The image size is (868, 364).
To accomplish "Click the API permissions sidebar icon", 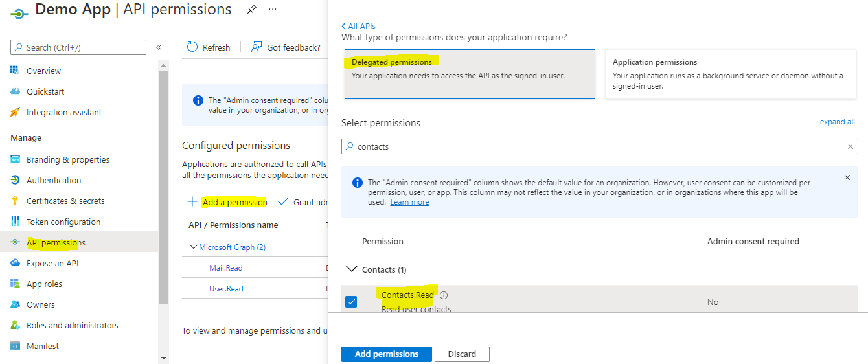I will 15,242.
